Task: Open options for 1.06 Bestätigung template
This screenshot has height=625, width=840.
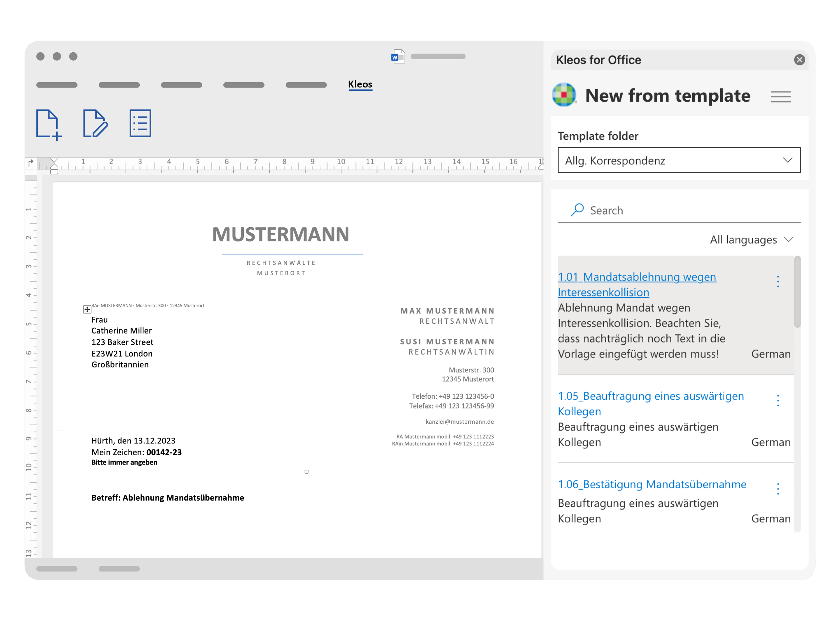Action: [778, 489]
